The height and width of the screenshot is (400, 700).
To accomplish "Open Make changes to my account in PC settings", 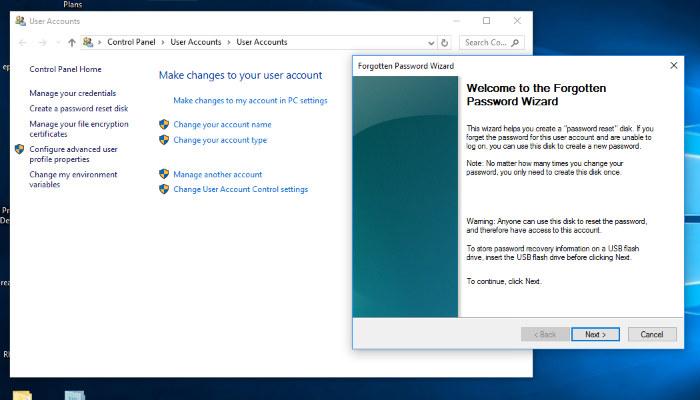I will [250, 100].
